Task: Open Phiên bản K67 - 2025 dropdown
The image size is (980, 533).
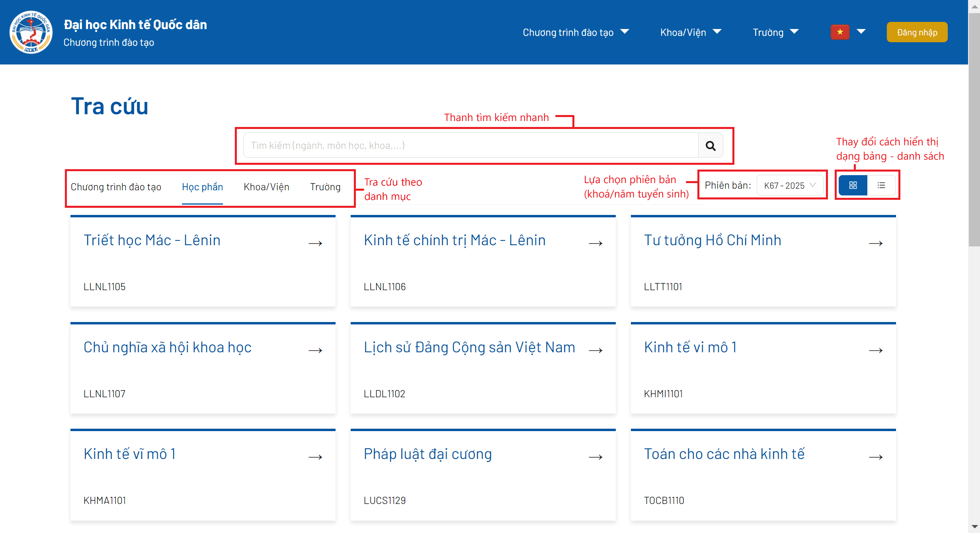Action: click(x=790, y=185)
